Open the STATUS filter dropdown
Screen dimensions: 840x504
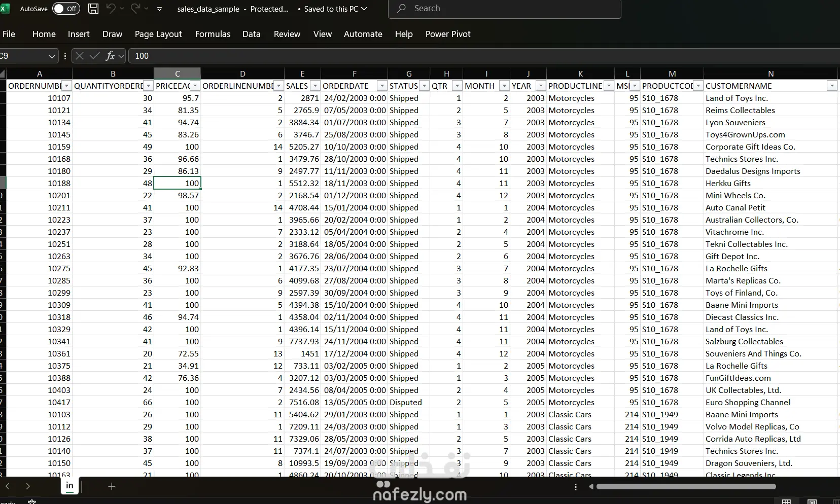[x=425, y=86]
